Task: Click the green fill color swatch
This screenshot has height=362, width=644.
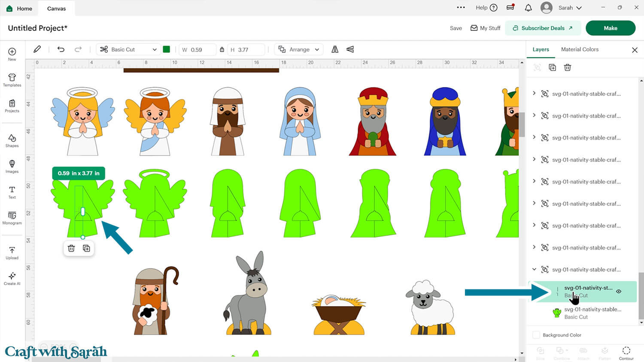Action: 167,49
